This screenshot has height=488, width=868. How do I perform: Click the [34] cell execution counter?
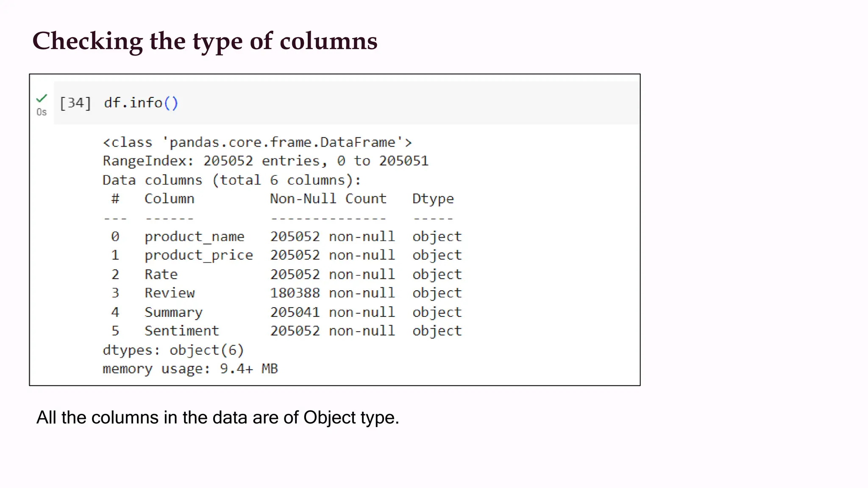click(x=75, y=103)
